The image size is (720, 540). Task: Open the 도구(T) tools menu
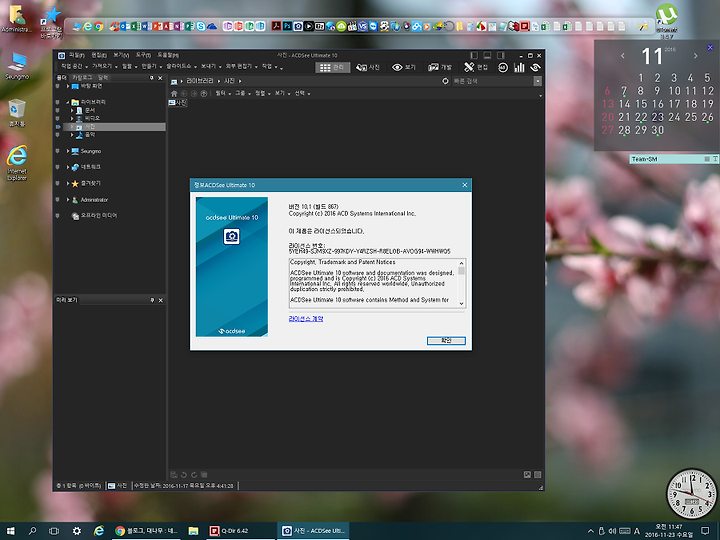(143, 55)
